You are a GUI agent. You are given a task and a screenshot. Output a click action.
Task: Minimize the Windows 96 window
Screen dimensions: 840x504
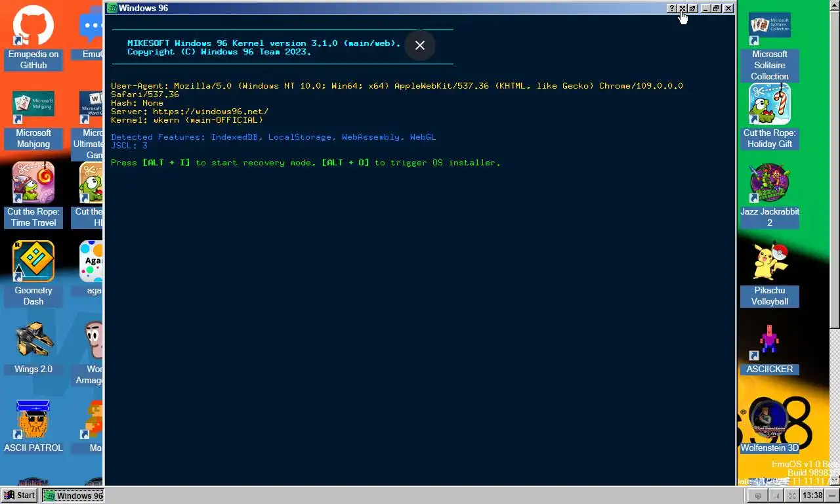pyautogui.click(x=705, y=9)
